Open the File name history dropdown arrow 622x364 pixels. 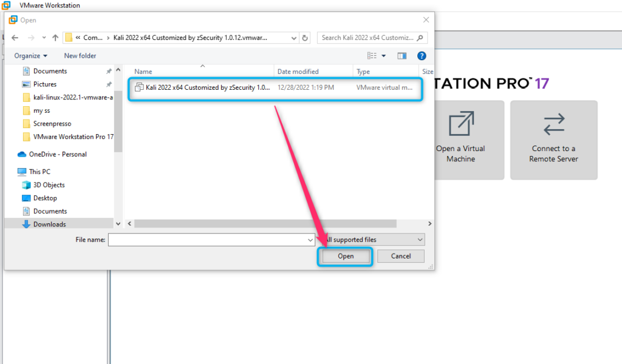(310, 240)
